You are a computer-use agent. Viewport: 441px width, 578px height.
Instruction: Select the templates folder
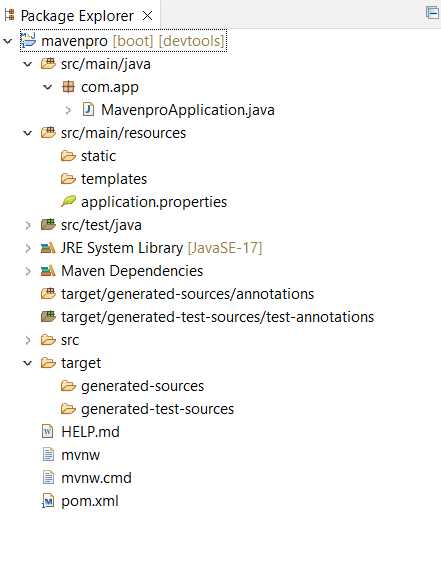tap(114, 179)
